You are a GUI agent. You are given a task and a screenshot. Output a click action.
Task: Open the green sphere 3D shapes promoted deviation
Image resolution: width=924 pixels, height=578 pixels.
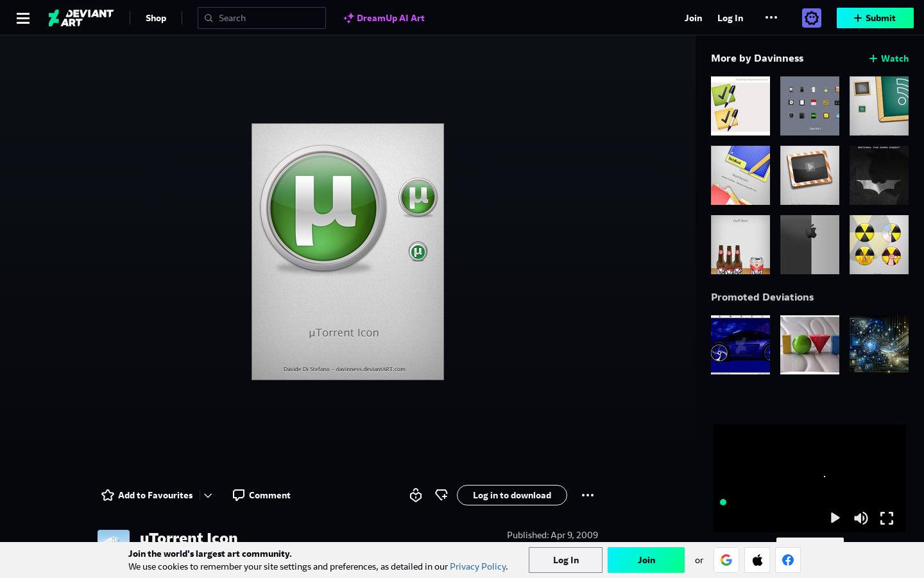point(810,345)
